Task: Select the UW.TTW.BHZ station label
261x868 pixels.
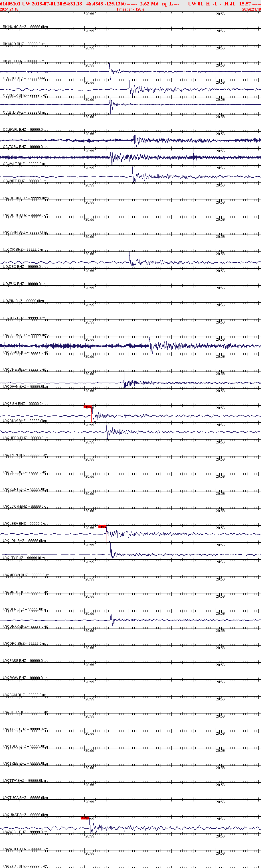Action: [24, 781]
